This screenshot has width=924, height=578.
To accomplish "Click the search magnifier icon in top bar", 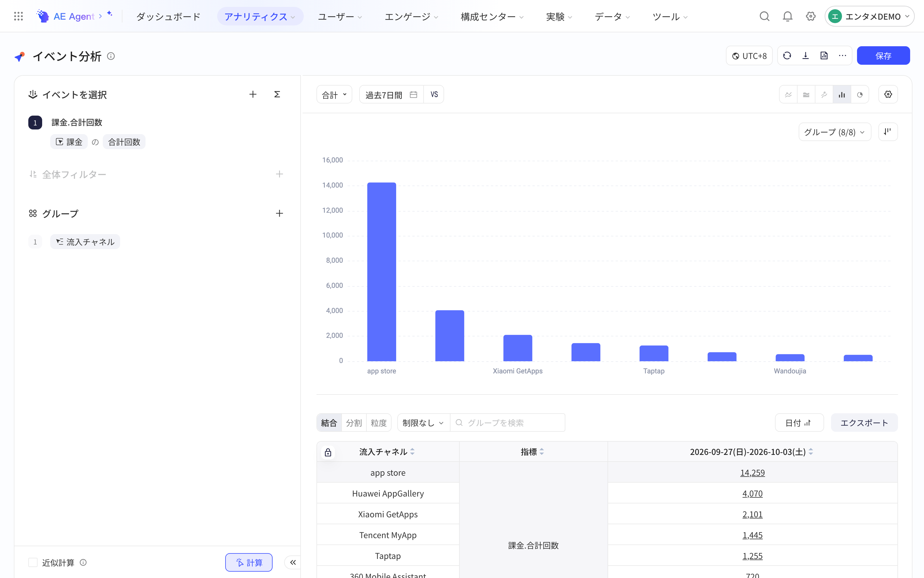I will pyautogui.click(x=764, y=16).
